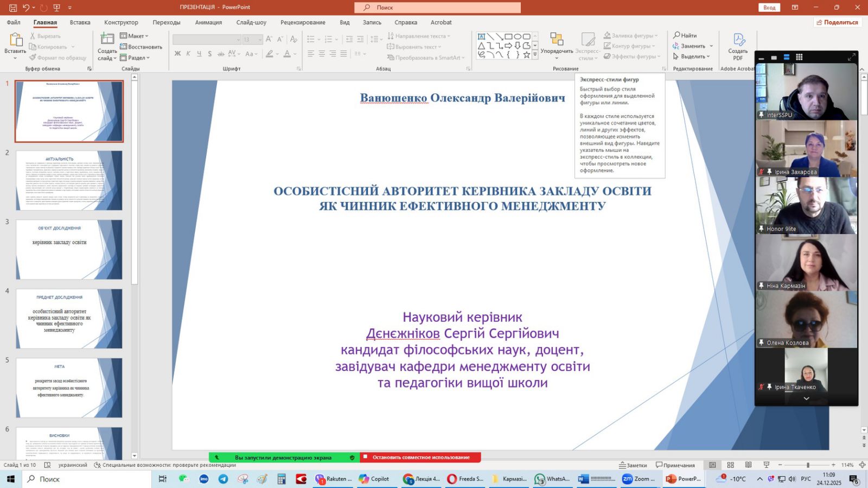
Task: Toggle the Comments (Примечания) pane
Action: (x=675, y=465)
